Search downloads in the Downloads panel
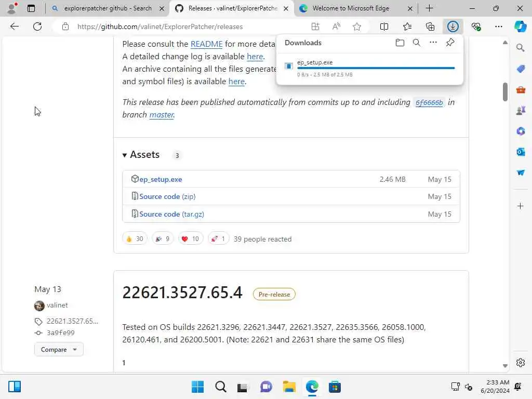Image resolution: width=532 pixels, height=399 pixels. tap(416, 43)
